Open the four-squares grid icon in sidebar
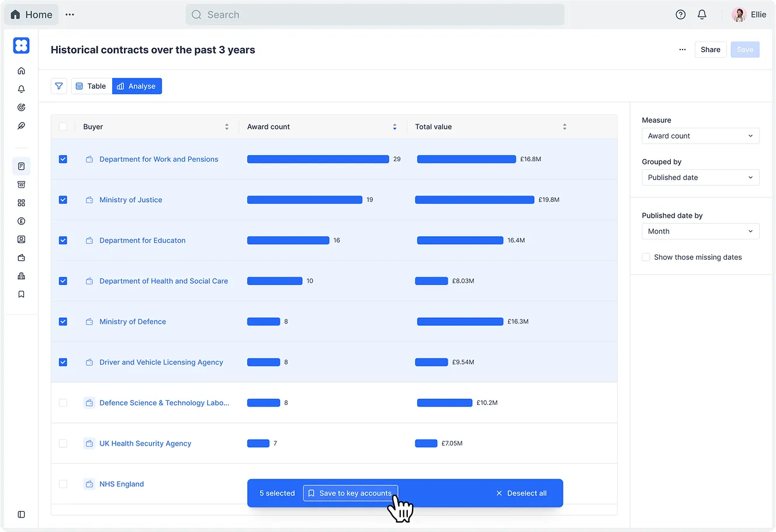This screenshot has height=532, width=776. tap(22, 203)
